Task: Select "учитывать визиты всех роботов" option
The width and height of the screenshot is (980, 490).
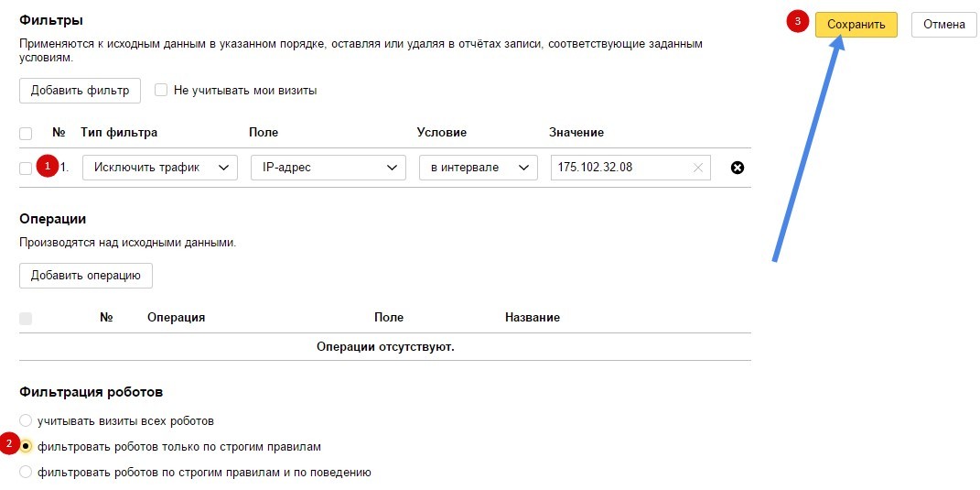Action: (26, 421)
